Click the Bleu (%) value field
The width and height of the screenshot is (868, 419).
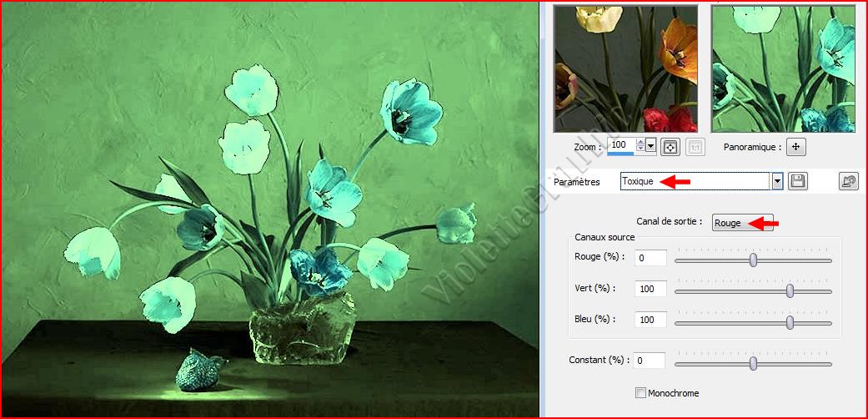tap(650, 320)
